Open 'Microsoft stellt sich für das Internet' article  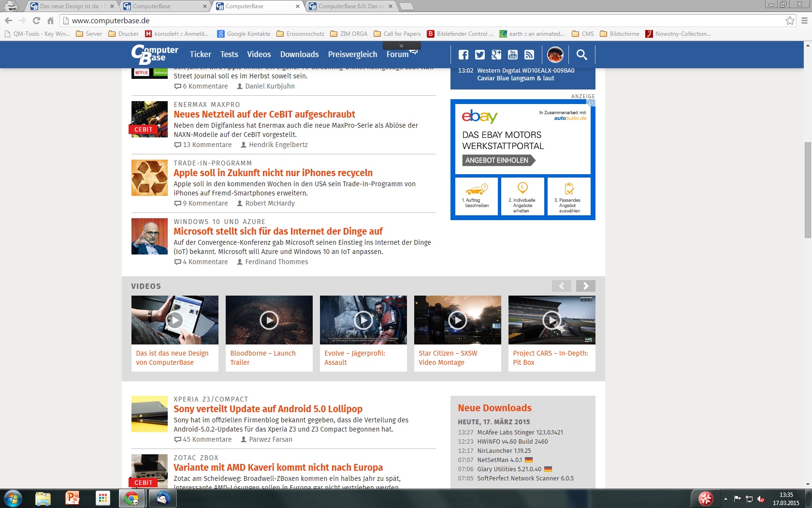pos(278,231)
